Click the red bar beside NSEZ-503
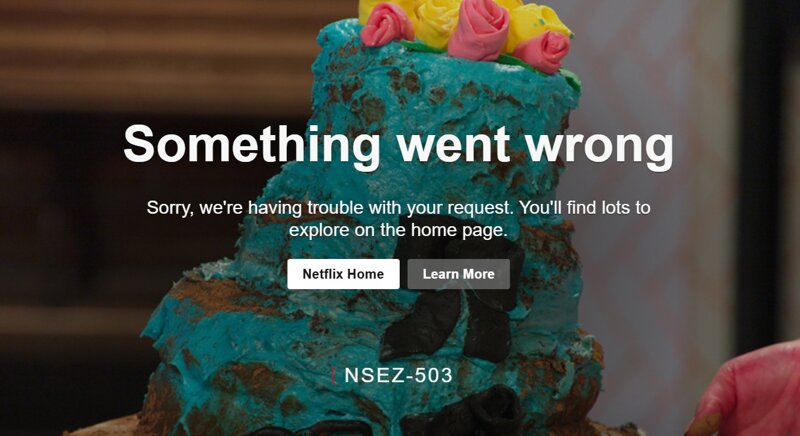 click(x=333, y=375)
